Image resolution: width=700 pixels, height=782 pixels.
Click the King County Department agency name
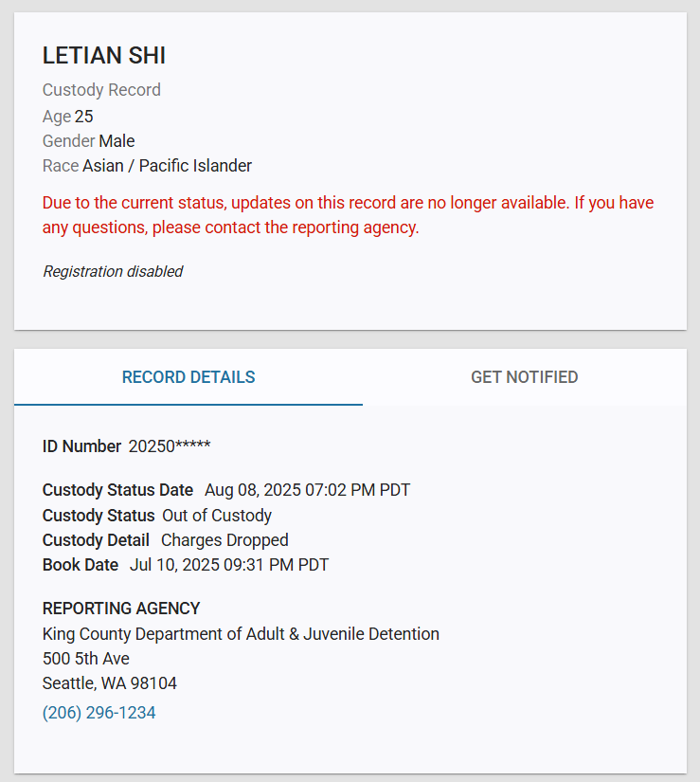(x=241, y=634)
